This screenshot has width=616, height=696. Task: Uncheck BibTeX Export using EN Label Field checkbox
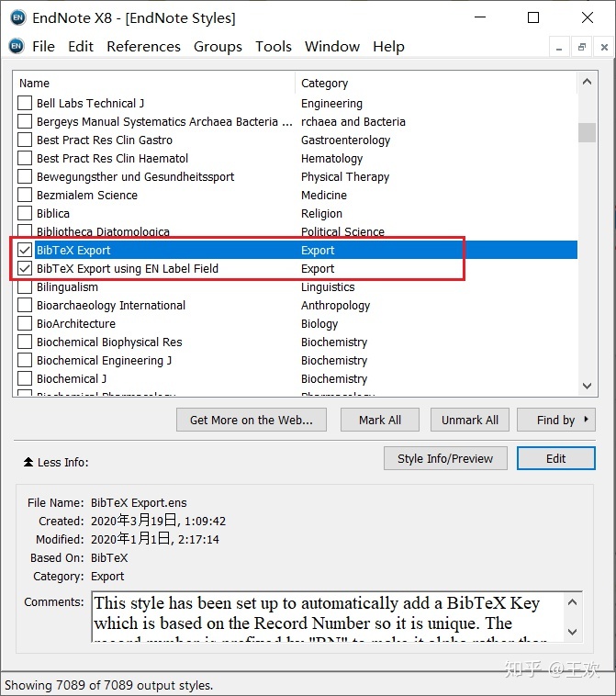[x=25, y=268]
